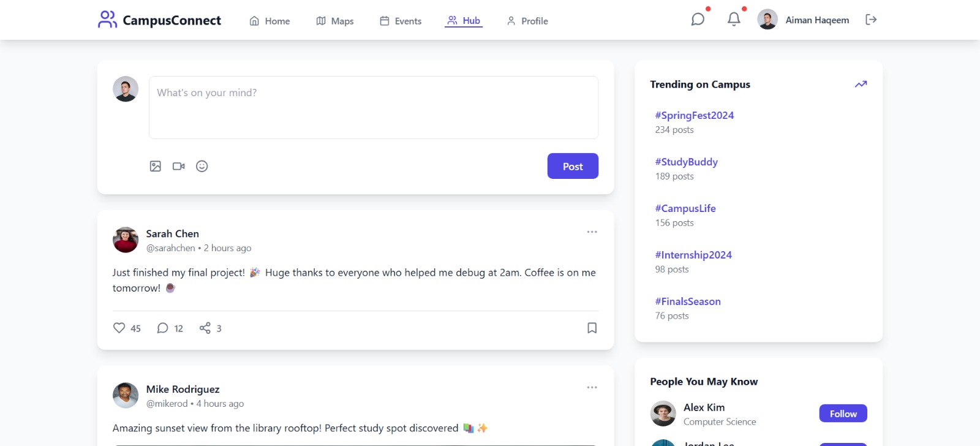The width and height of the screenshot is (980, 446).
Task: Click the "Computer Science" label under Alex Kim
Action: click(x=720, y=422)
